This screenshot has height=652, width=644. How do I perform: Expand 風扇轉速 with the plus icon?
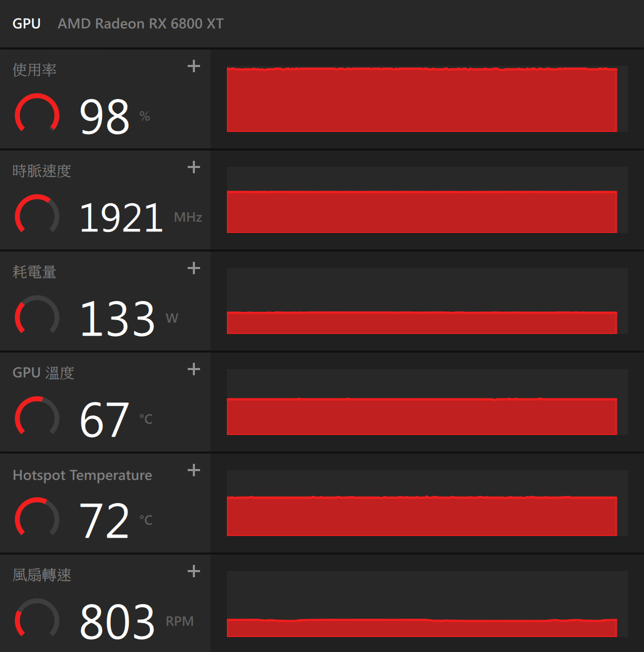pos(194,571)
